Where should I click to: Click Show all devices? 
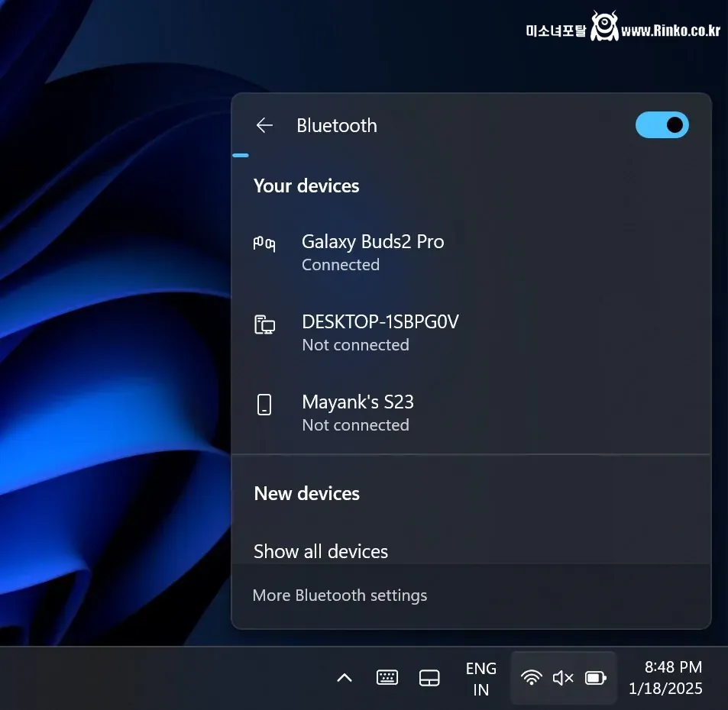pos(321,551)
